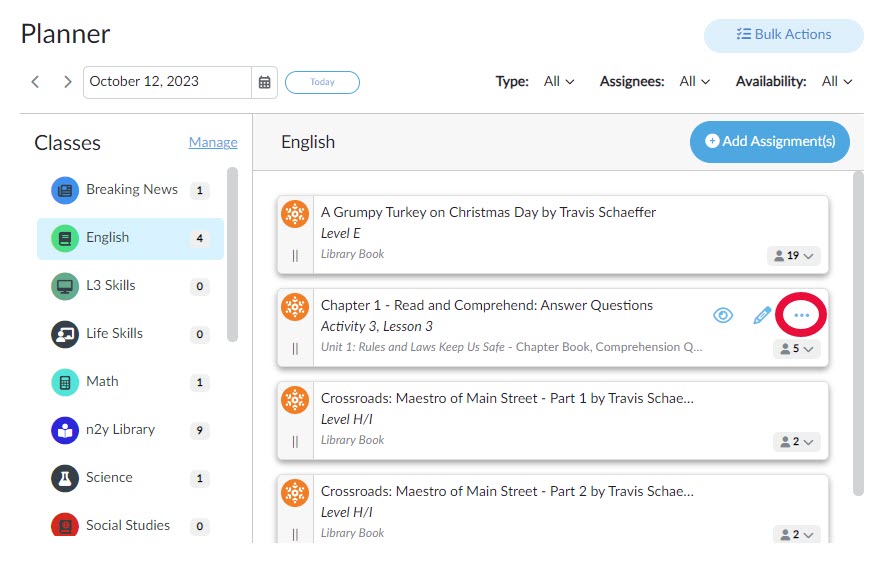The width and height of the screenshot is (879, 563).
Task: Expand the 5 assignees on Chapter 1
Action: (797, 349)
